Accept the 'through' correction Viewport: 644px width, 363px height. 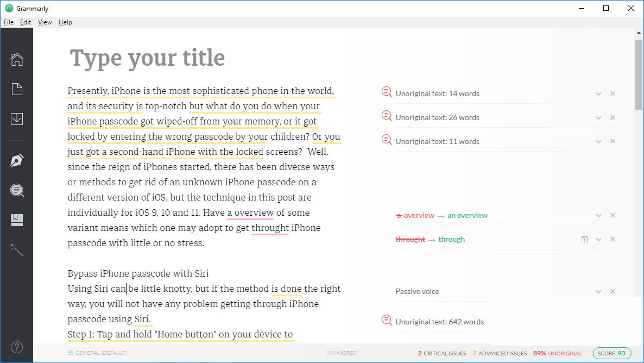pos(451,239)
